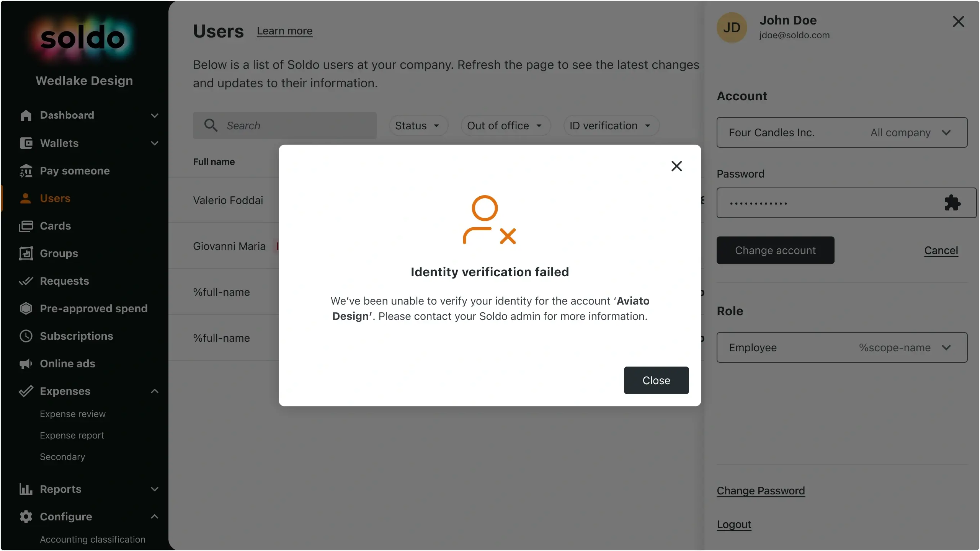Click the Dashboard home icon
Image resolution: width=980 pixels, height=551 pixels.
26,115
